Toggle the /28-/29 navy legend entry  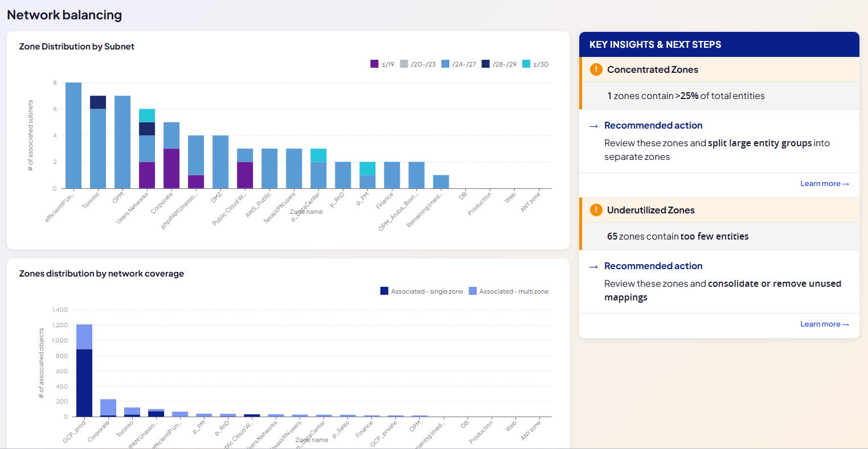point(499,64)
